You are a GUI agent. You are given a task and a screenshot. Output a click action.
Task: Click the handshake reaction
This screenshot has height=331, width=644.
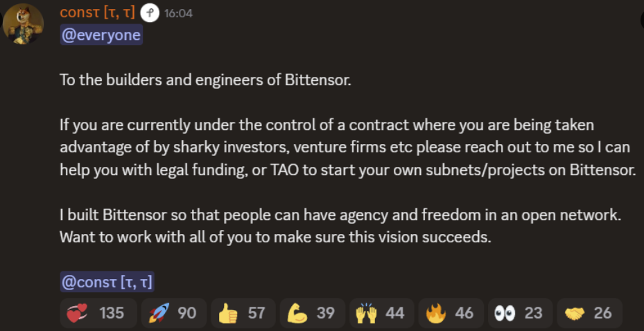click(588, 313)
